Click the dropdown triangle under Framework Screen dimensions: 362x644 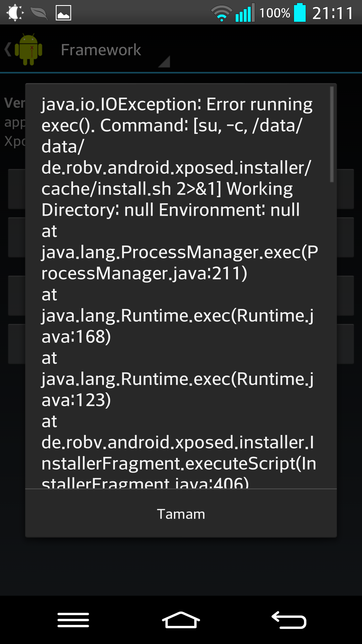pos(164,61)
